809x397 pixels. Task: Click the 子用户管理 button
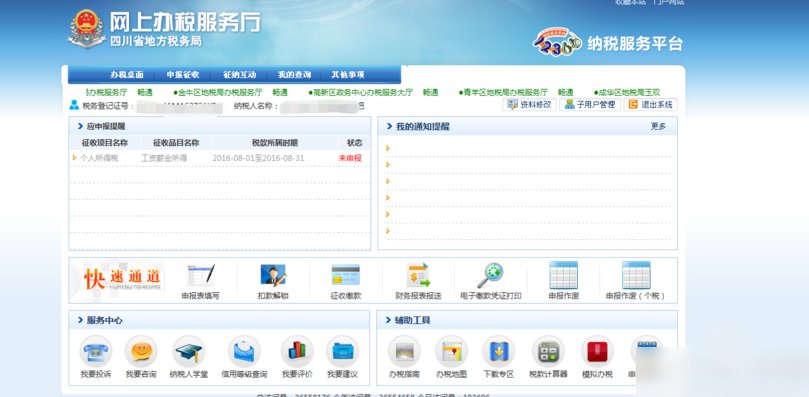pos(590,104)
